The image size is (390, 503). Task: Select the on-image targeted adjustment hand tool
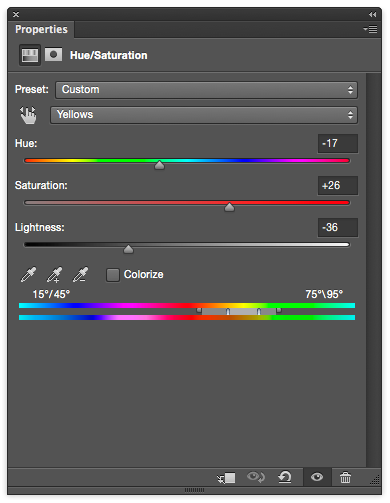28,115
